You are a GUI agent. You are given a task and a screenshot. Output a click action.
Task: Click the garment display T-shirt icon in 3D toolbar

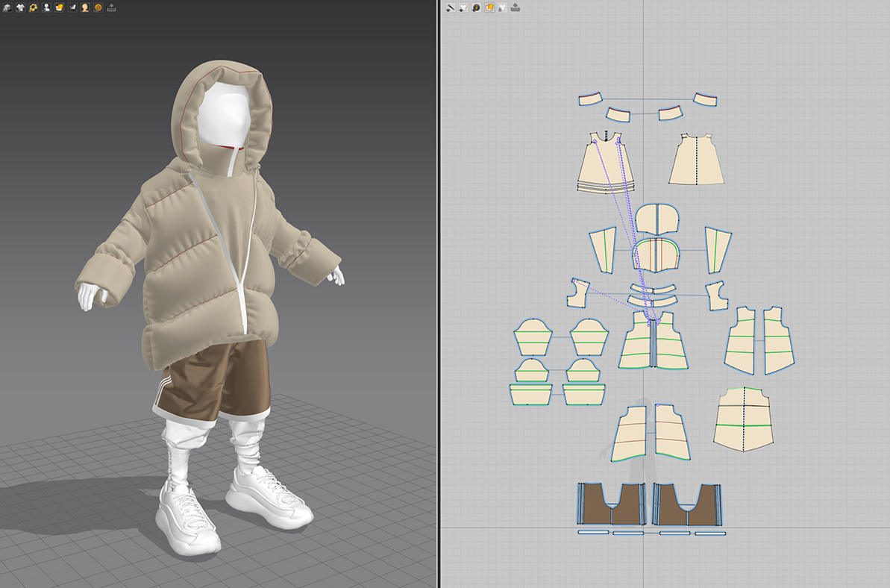[20, 7]
